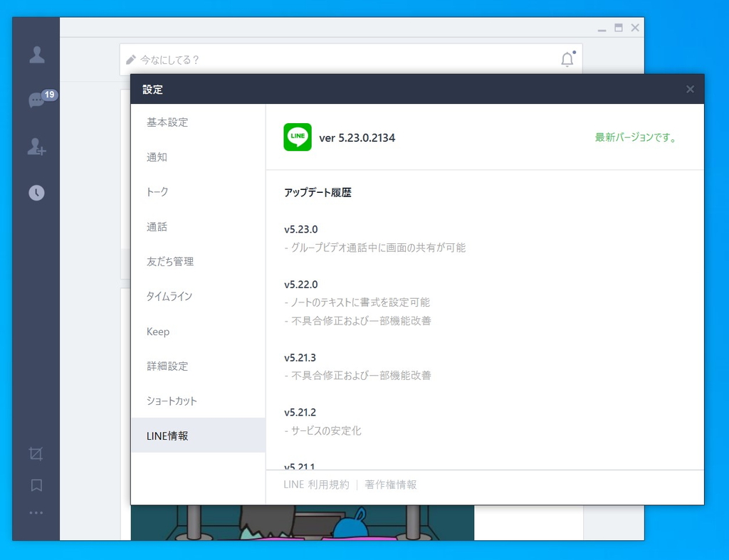Click the pencil icon in the status bar
Screen dimensions: 729x560
point(130,60)
